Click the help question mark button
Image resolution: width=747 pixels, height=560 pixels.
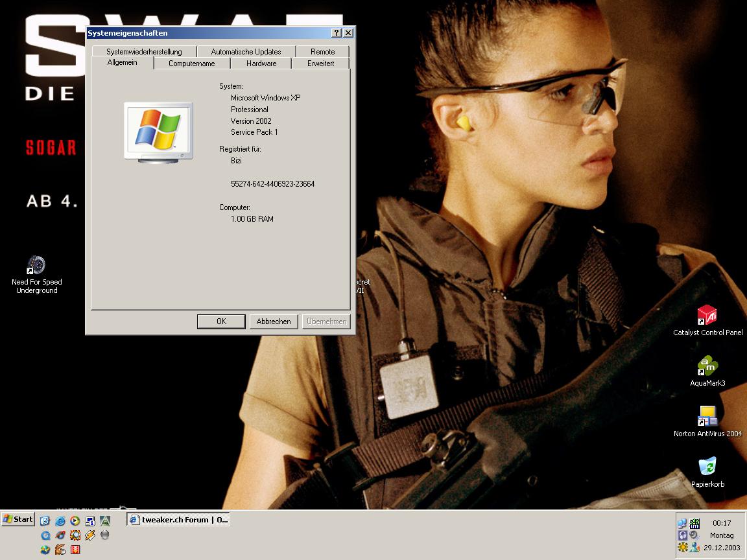337,33
